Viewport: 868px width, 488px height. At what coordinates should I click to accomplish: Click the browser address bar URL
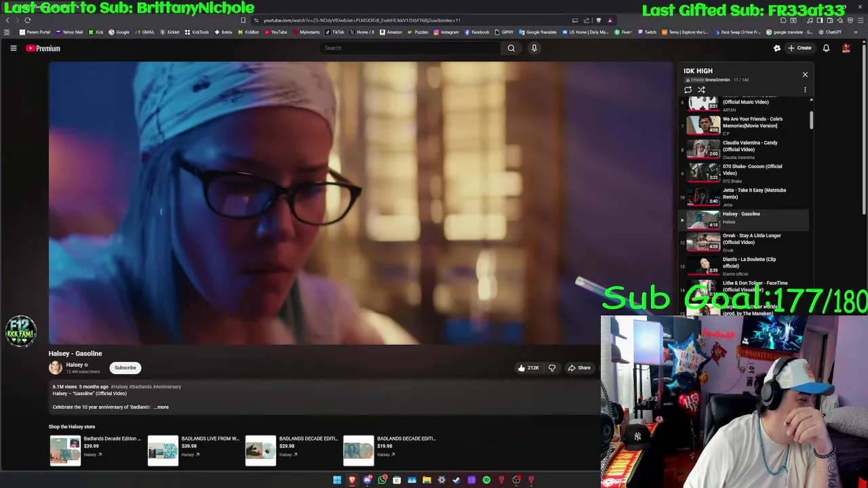[x=362, y=20]
